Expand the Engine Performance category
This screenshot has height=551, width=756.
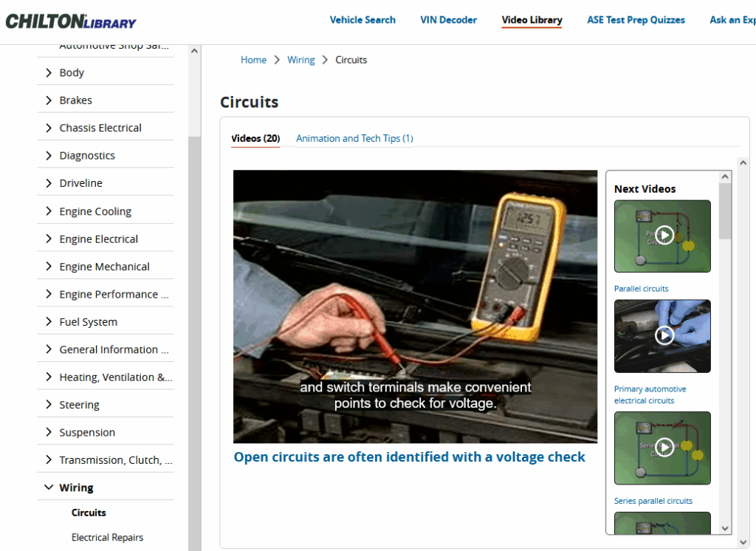click(x=49, y=294)
